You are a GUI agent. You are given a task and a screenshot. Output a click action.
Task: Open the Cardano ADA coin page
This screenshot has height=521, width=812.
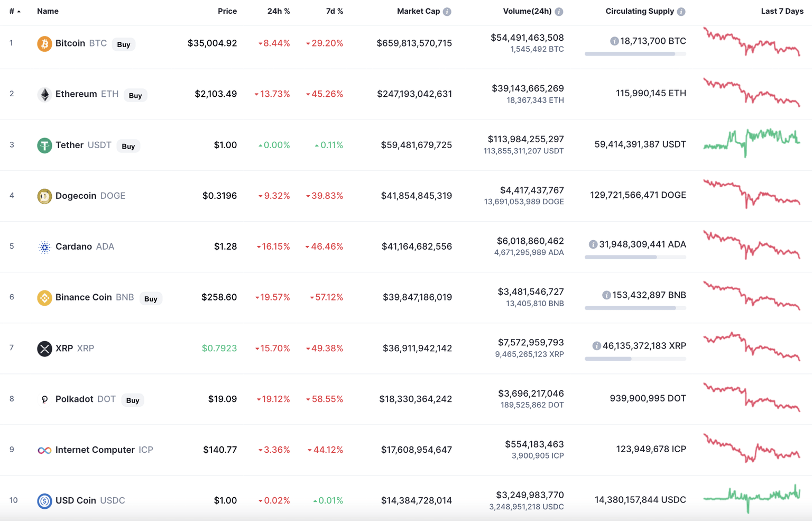click(x=74, y=246)
